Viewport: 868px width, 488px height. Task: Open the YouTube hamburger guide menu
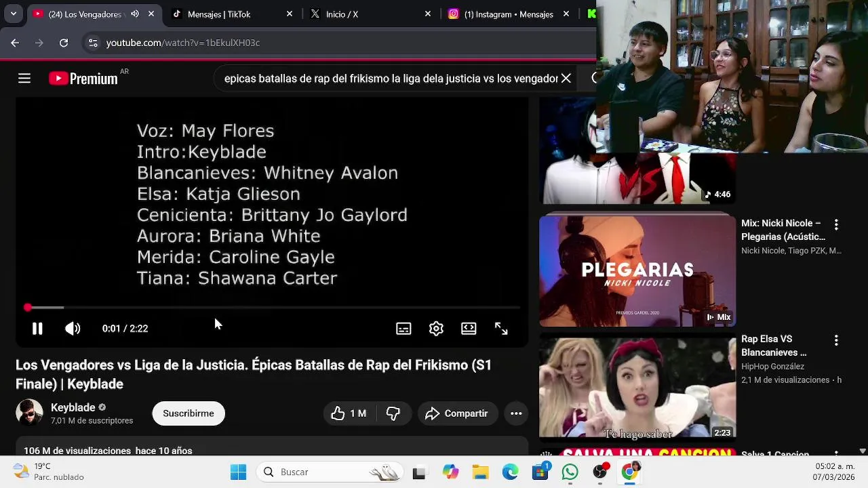[x=24, y=79]
